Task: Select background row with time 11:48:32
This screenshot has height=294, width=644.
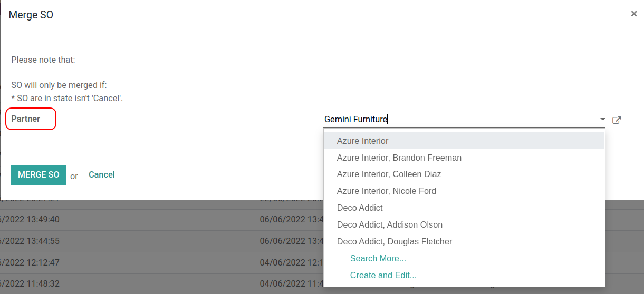Action: [158, 283]
